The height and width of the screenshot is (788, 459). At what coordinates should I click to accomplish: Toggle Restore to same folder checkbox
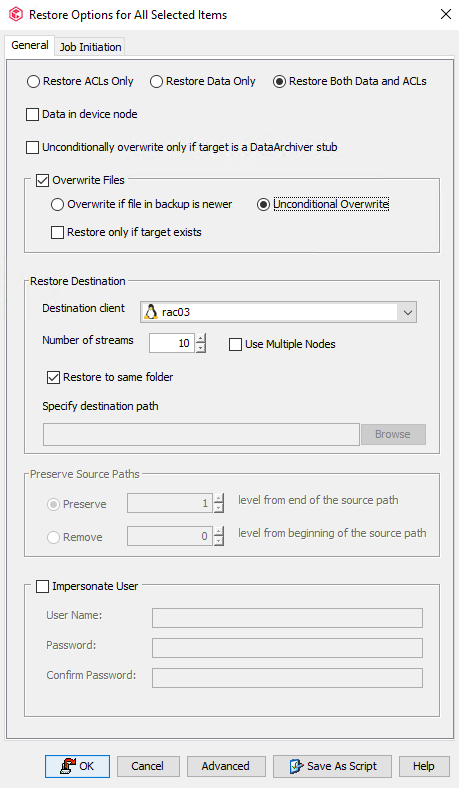(x=53, y=377)
